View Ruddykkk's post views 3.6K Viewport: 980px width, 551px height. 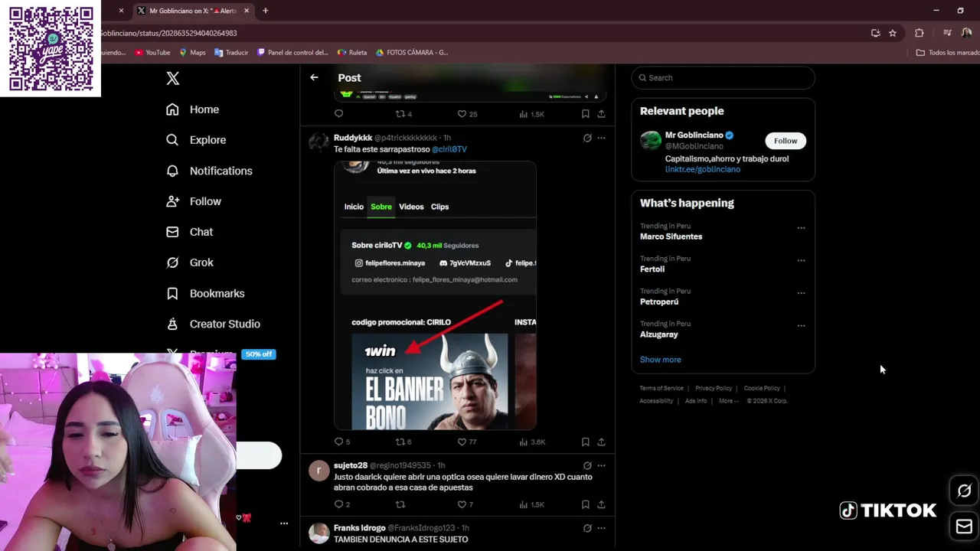[x=532, y=442]
